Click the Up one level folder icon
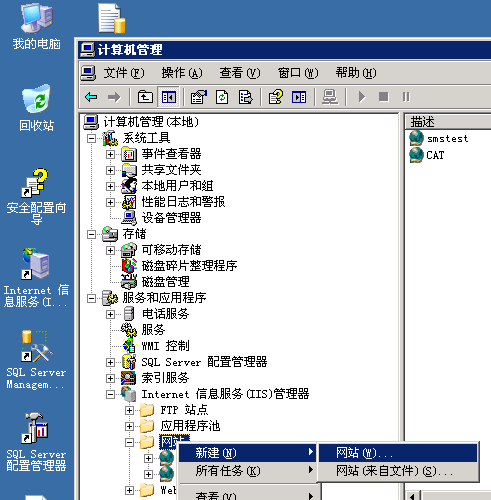Screen dimensions: 491x500 point(145,97)
